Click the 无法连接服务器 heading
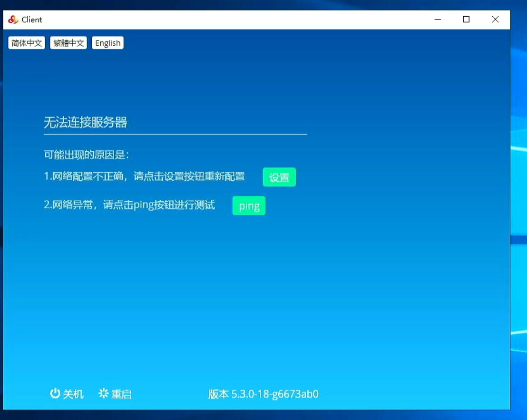This screenshot has height=420, width=527. click(86, 123)
